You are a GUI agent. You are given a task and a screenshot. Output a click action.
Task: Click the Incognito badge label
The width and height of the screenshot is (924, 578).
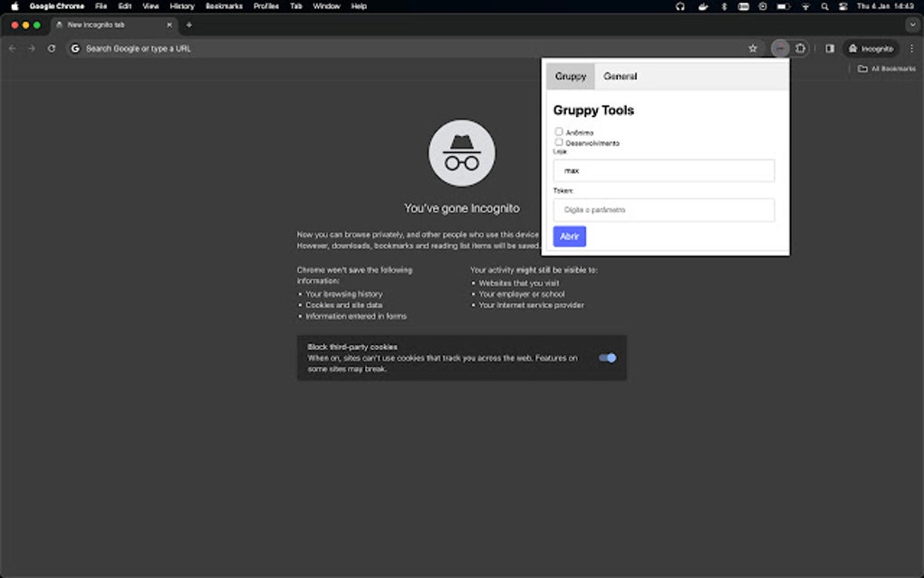point(871,48)
